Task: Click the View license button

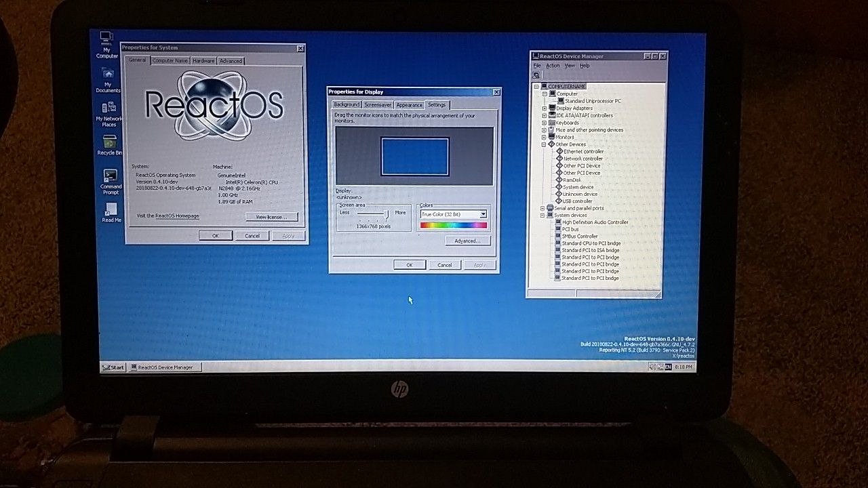Action: pos(271,217)
